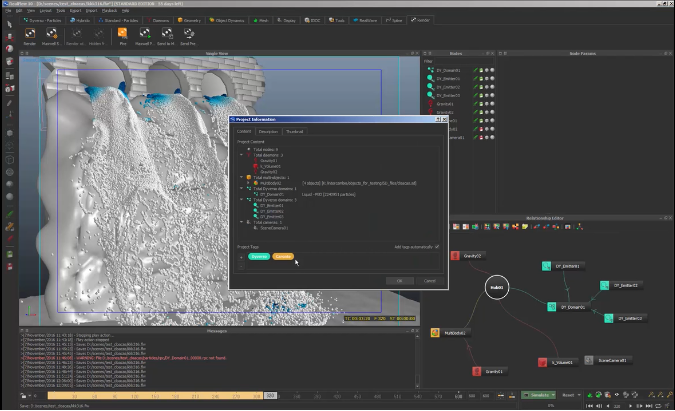
Task: Click the Messages panel vertical scrollbar
Action: click(x=417, y=360)
